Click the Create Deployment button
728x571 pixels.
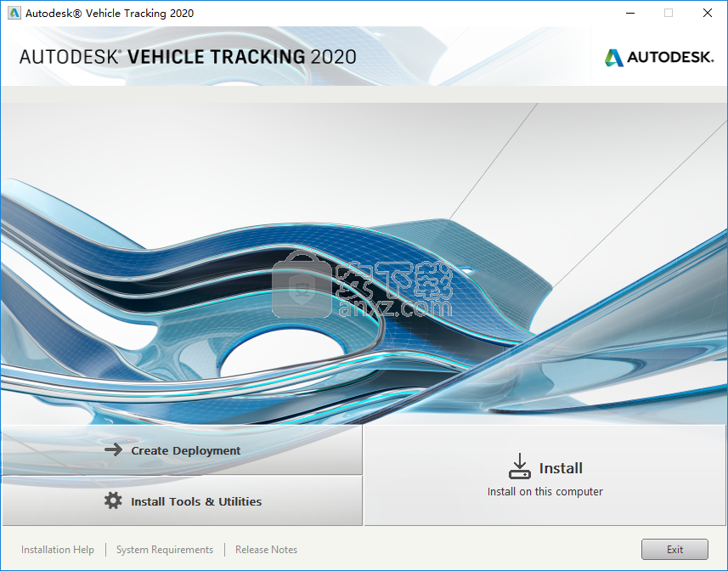tap(182, 449)
